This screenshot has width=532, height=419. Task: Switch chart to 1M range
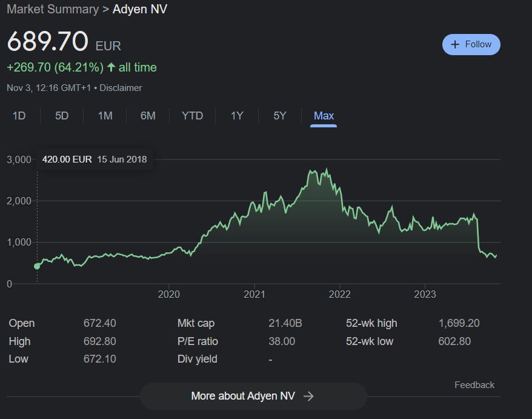pos(105,116)
